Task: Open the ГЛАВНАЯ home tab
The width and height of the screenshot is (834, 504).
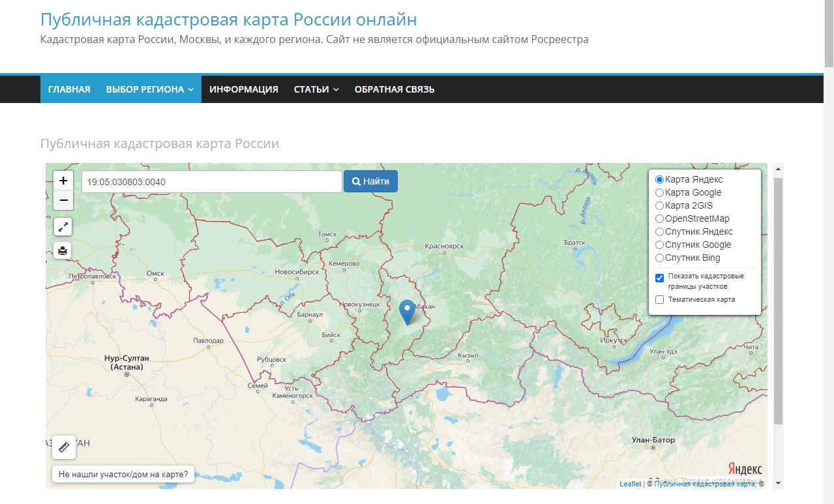Action: click(x=69, y=89)
